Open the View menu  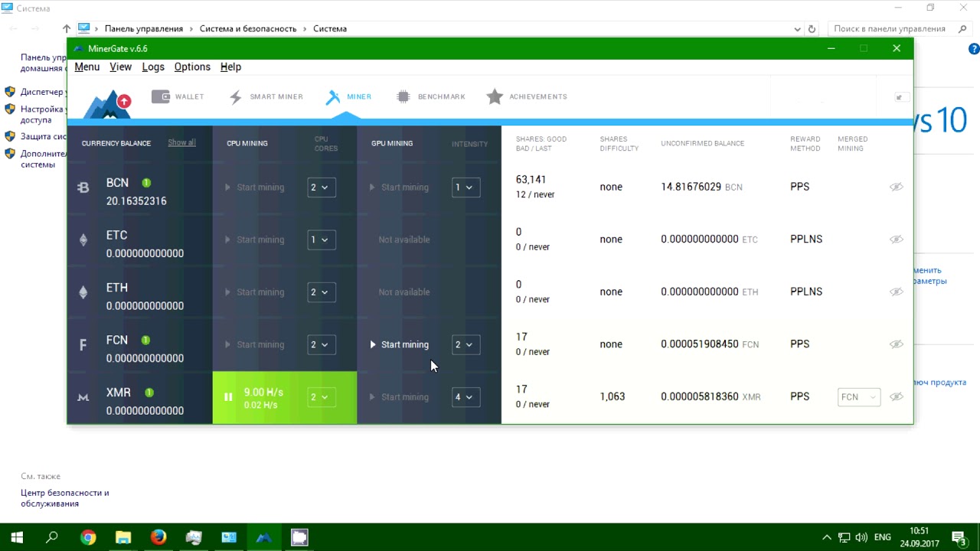(x=120, y=67)
